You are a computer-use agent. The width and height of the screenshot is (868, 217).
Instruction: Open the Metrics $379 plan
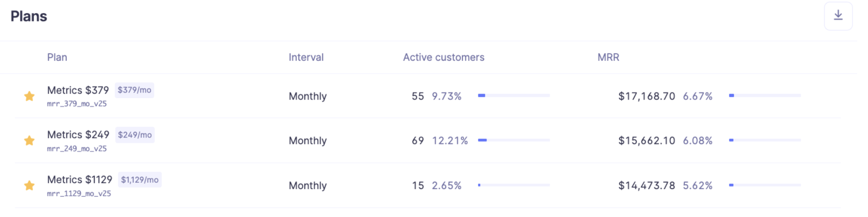[x=78, y=90]
